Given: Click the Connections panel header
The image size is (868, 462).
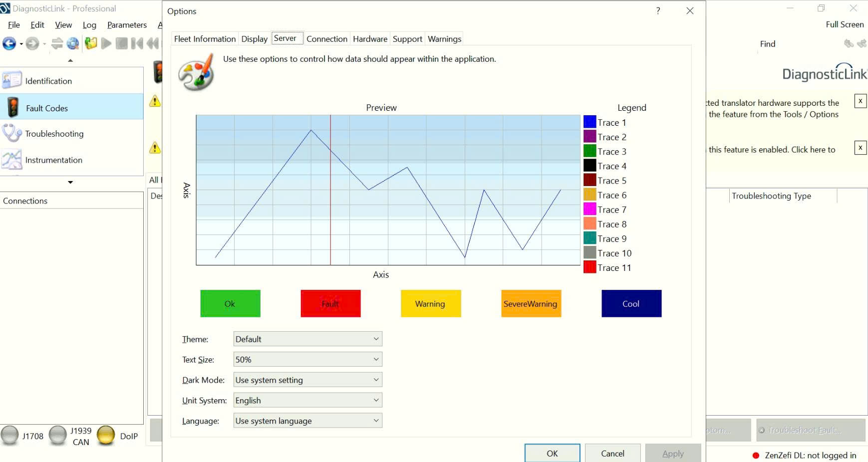Looking at the screenshot, I should click(72, 201).
